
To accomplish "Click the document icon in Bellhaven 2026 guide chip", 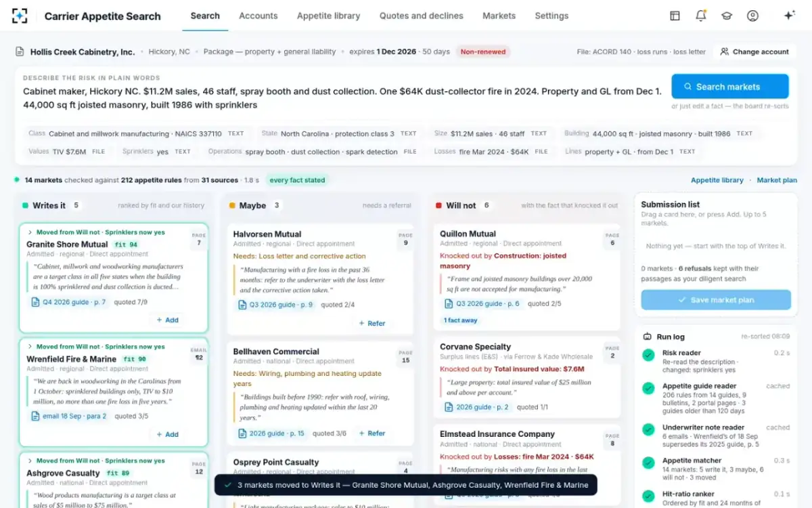I will point(242,433).
